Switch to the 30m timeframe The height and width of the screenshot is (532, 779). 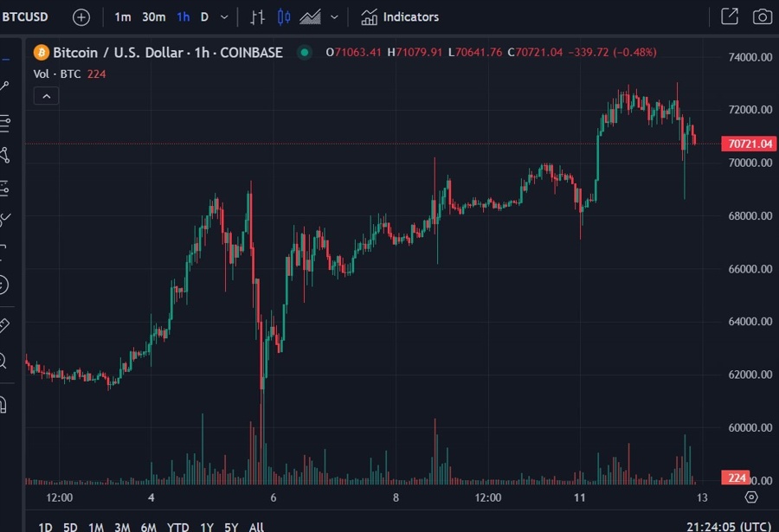[x=153, y=16]
